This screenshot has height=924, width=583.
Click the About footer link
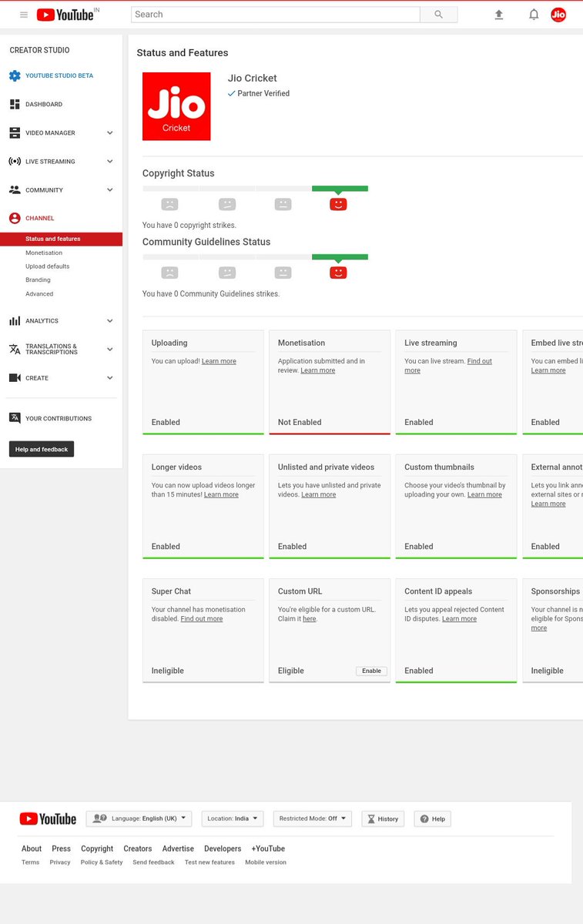coord(32,849)
